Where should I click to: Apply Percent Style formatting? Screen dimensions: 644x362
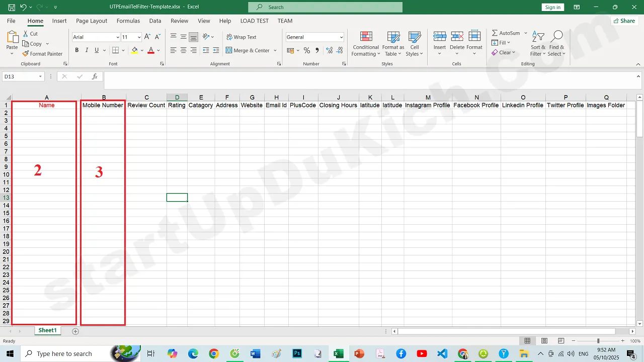(x=306, y=50)
